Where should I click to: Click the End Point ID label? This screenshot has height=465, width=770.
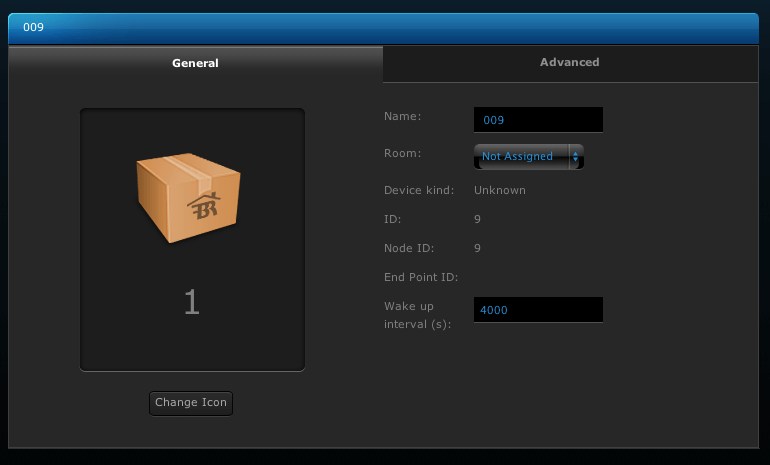tap(421, 277)
